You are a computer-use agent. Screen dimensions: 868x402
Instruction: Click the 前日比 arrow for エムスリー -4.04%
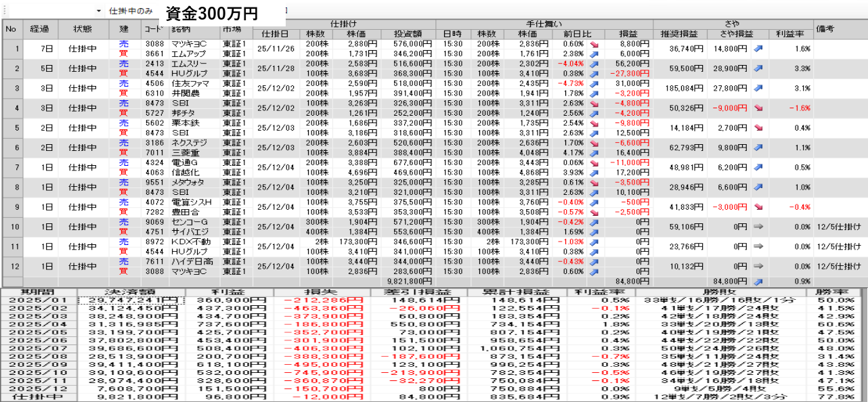click(x=594, y=64)
